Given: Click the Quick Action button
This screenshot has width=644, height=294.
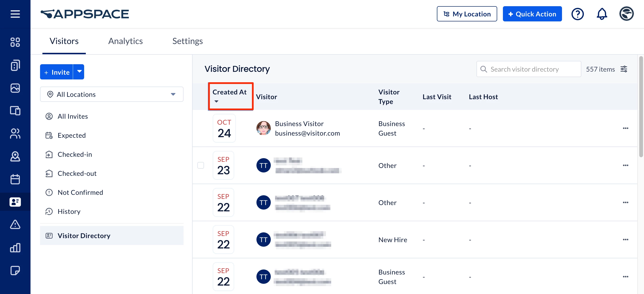Looking at the screenshot, I should click(532, 14).
